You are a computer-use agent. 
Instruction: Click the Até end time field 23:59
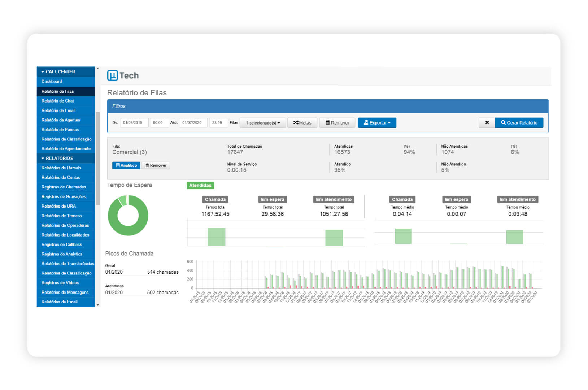[x=218, y=123]
